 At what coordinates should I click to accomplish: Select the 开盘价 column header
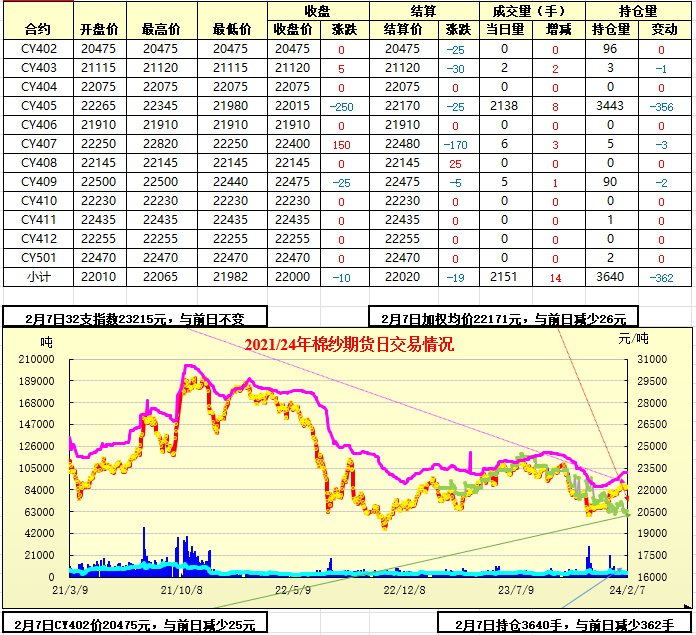pyautogui.click(x=97, y=29)
